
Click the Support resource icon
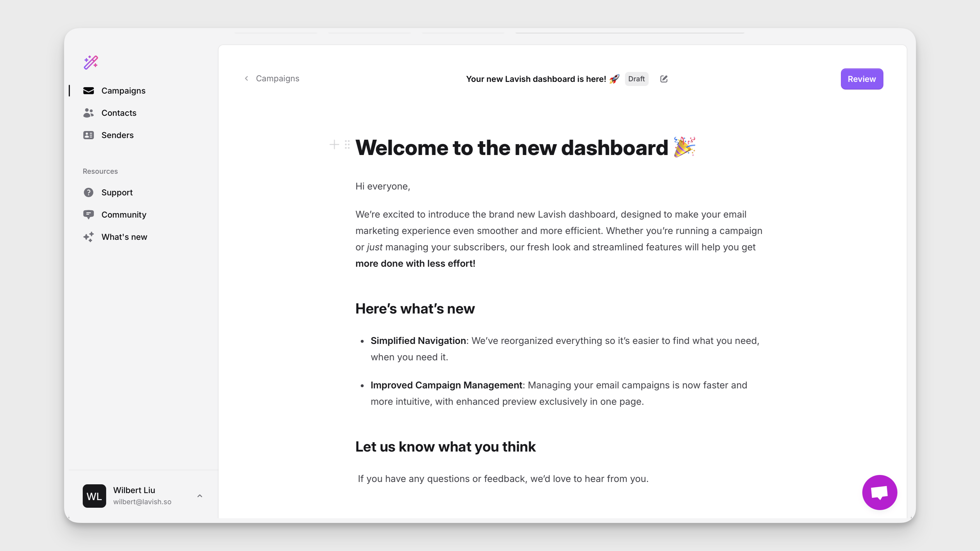tap(88, 192)
